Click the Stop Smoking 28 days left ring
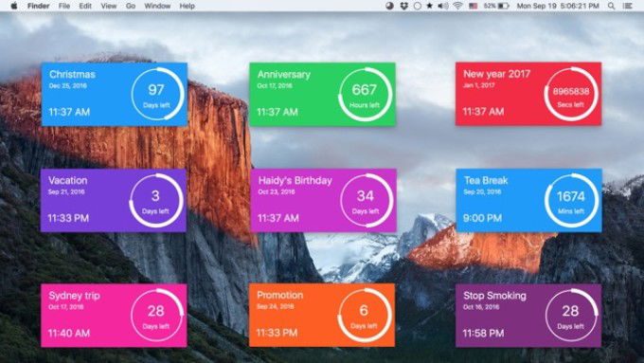This screenshot has width=644, height=363. (571, 315)
